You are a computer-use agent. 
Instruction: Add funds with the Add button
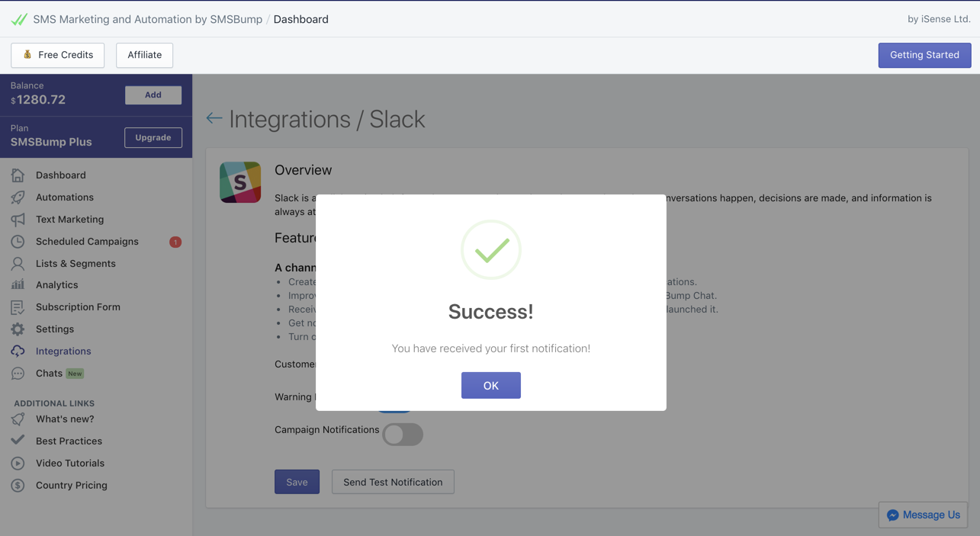point(153,95)
